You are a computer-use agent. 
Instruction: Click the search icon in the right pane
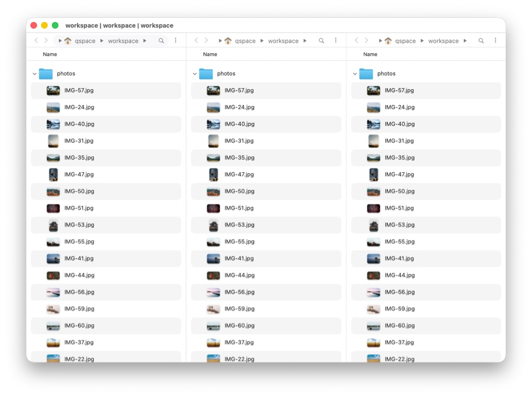pos(481,41)
